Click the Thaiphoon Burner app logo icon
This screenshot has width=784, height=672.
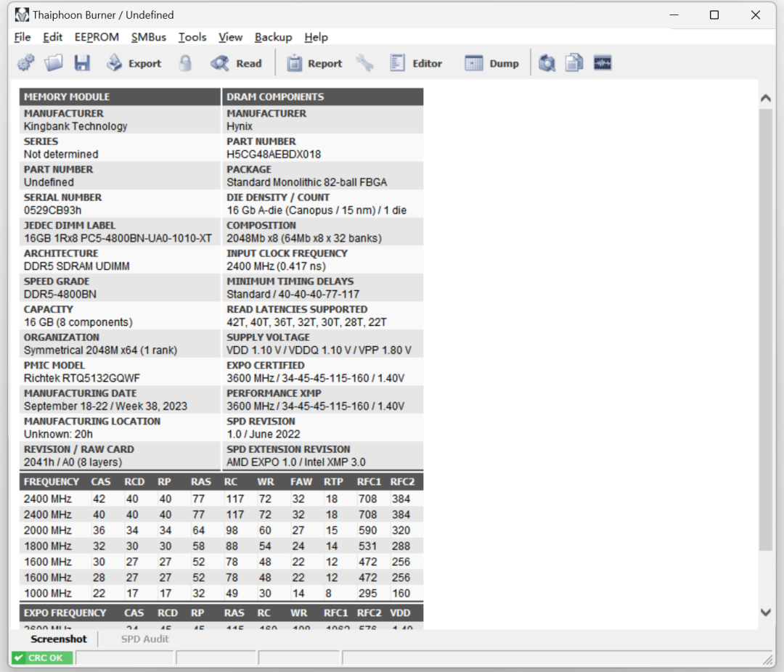click(22, 15)
